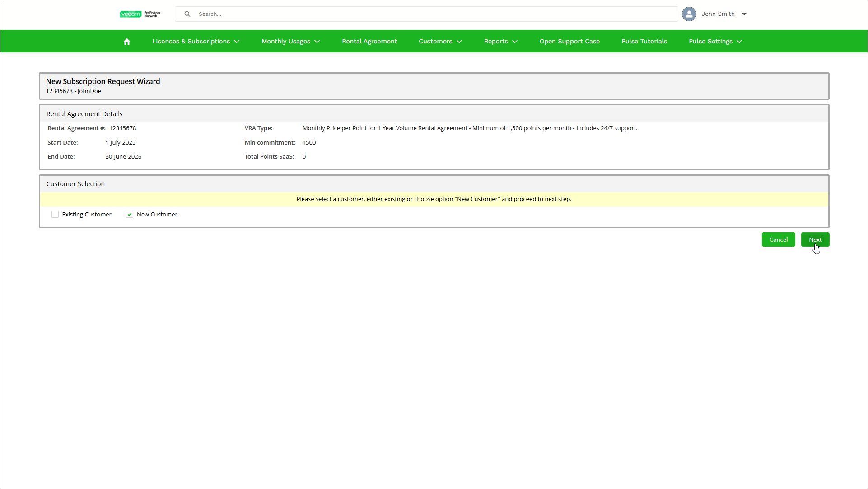The width and height of the screenshot is (868, 489).
Task: Click the search magnifier icon
Action: [187, 14]
